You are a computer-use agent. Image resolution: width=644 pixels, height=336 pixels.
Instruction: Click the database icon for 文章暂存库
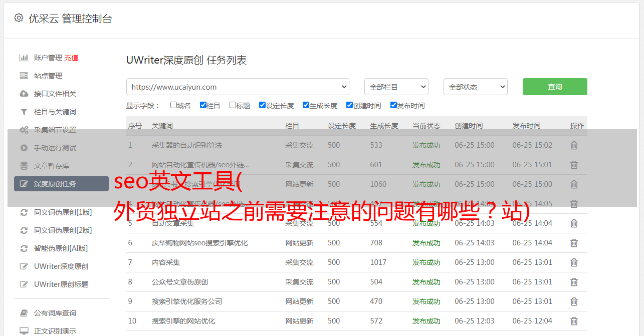point(24,166)
